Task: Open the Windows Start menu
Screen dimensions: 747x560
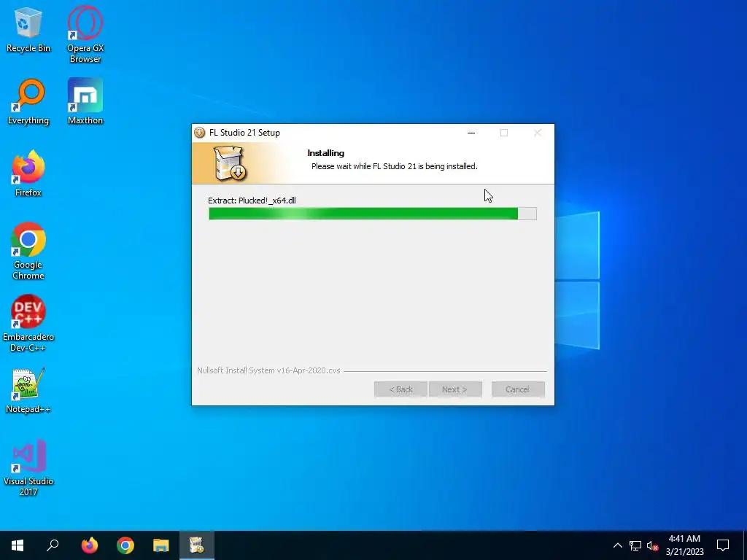Action: pyautogui.click(x=18, y=545)
